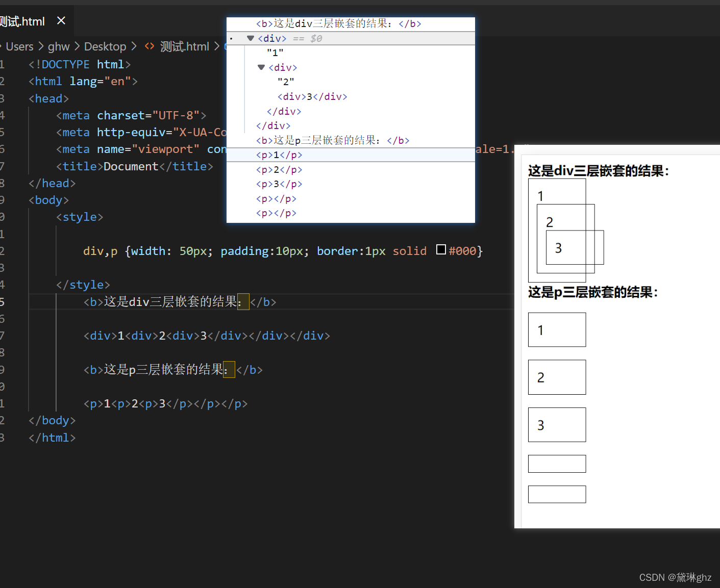720x588 pixels.
Task: Click the meta http-equiv code line
Action: [141, 132]
